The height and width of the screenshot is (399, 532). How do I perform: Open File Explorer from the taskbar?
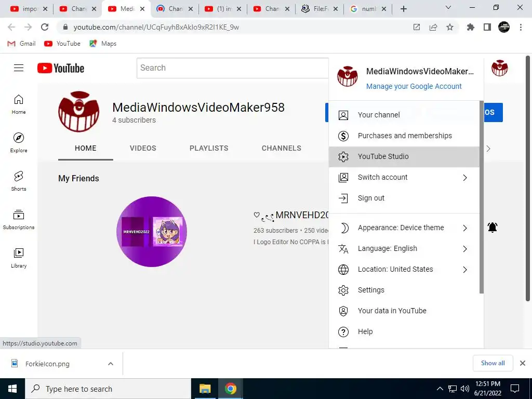coord(205,389)
